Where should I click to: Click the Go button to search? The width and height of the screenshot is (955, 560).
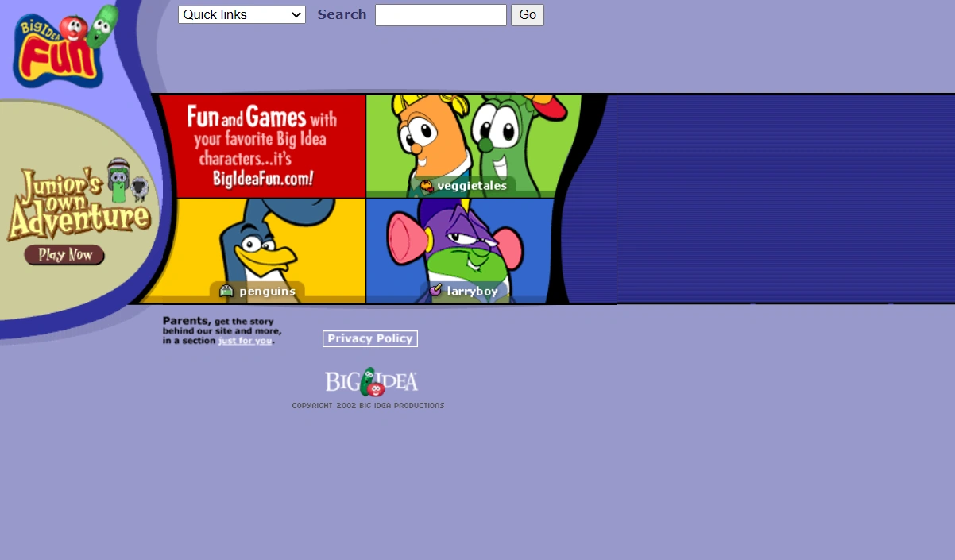[x=527, y=14]
